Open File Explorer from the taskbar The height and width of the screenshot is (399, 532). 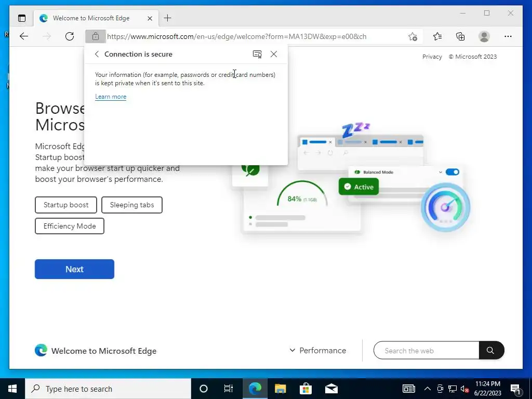click(280, 389)
